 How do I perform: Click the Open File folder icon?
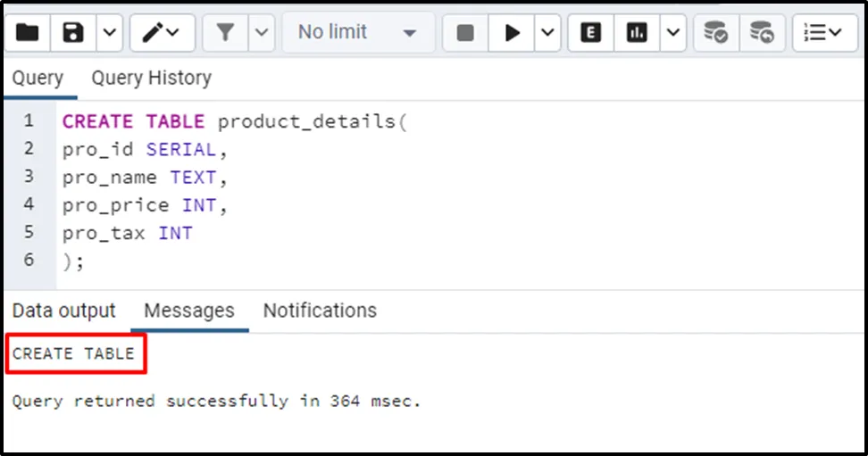pos(28,33)
